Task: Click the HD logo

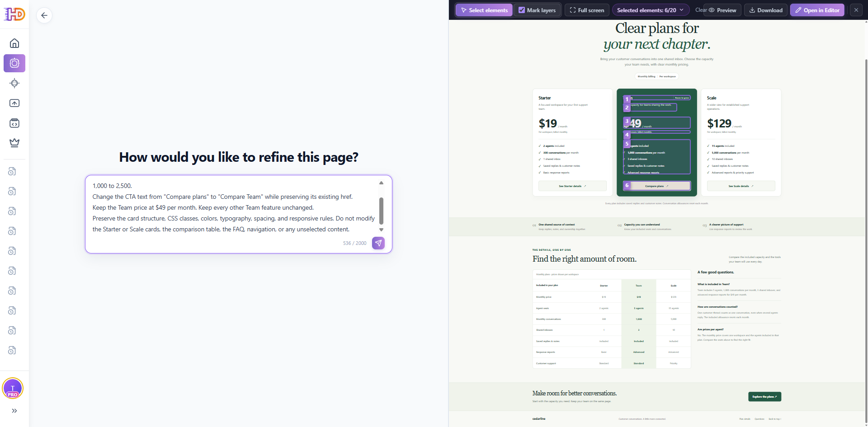Action: [x=14, y=14]
